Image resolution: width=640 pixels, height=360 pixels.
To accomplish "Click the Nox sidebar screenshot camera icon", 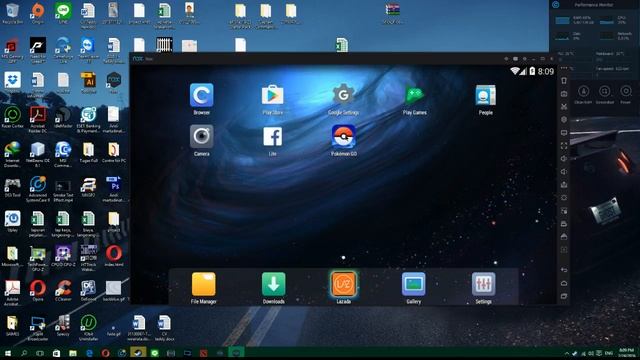I will coord(564,93).
